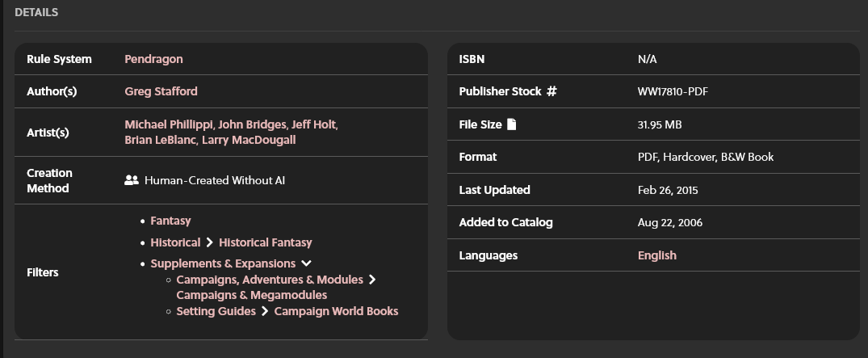Open the Historical Fantasy filter link
Image resolution: width=868 pixels, height=358 pixels.
[265, 242]
